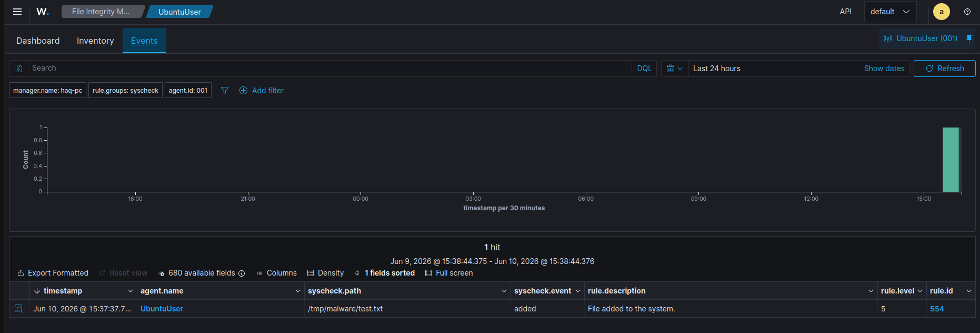Screen dimensions: 980x333
Task: Open the hamburger main menu
Action: (x=17, y=12)
